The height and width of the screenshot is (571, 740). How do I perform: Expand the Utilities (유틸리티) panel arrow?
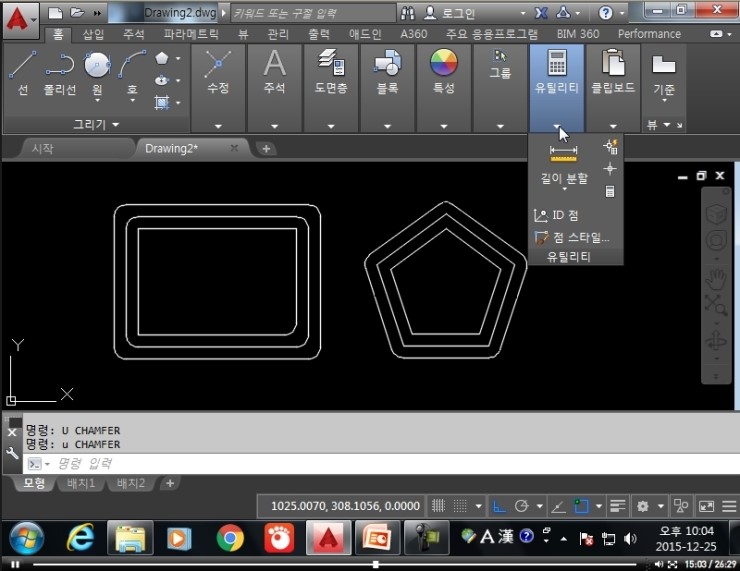tap(557, 126)
